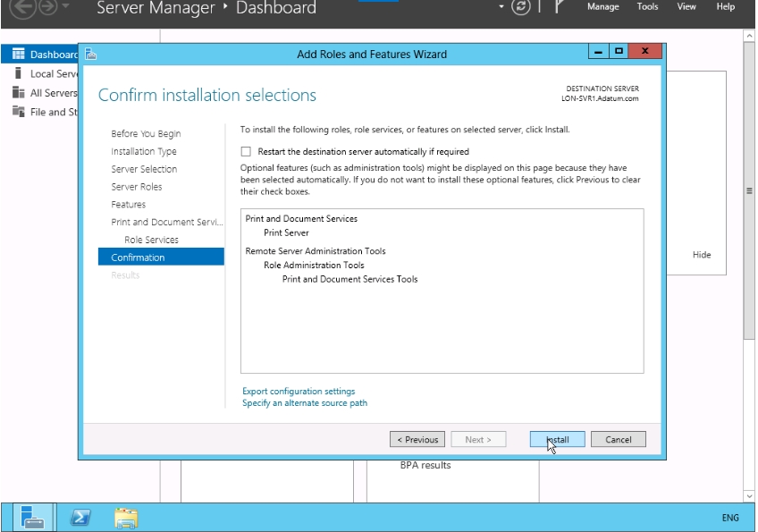Minimize the Add Roles and Features Wizard
This screenshot has height=532, width=758.
click(x=599, y=51)
